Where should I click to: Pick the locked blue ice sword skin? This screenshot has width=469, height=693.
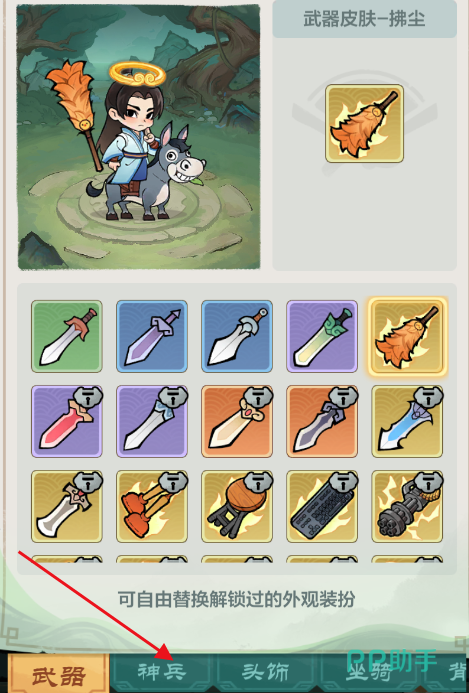[x=407, y=421]
